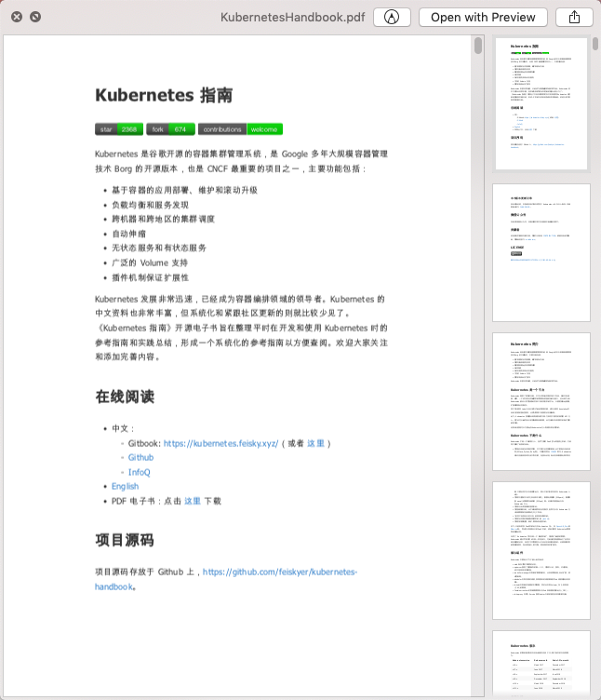Open the InfoQ link
The height and width of the screenshot is (700, 601).
click(140, 472)
